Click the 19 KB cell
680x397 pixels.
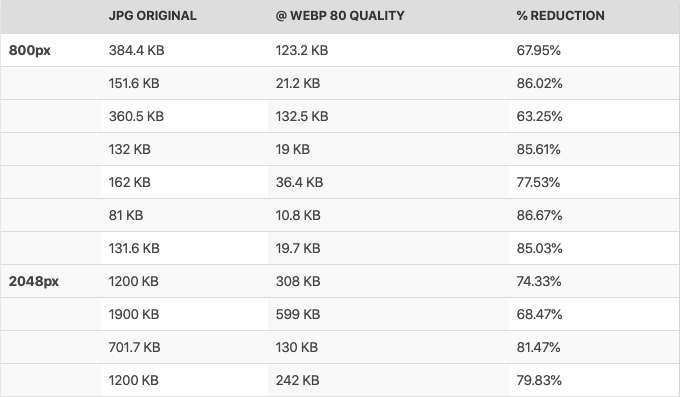point(388,149)
